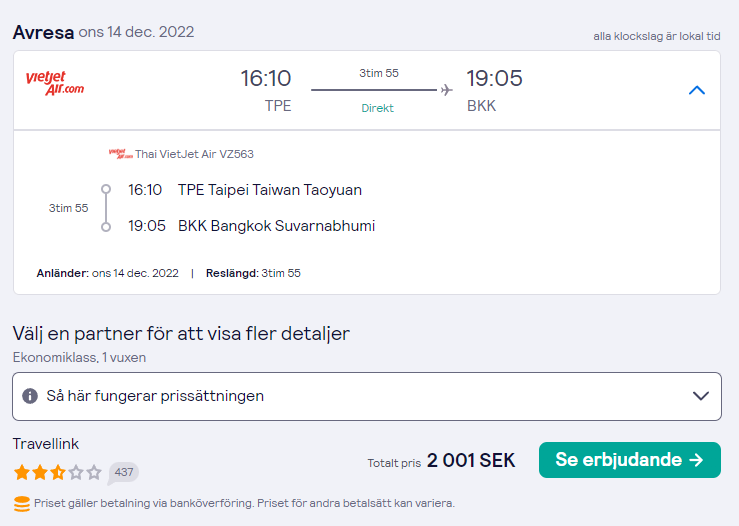This screenshot has height=526, width=739.
Task: Click the Travellink star rating
Action: (x=57, y=472)
